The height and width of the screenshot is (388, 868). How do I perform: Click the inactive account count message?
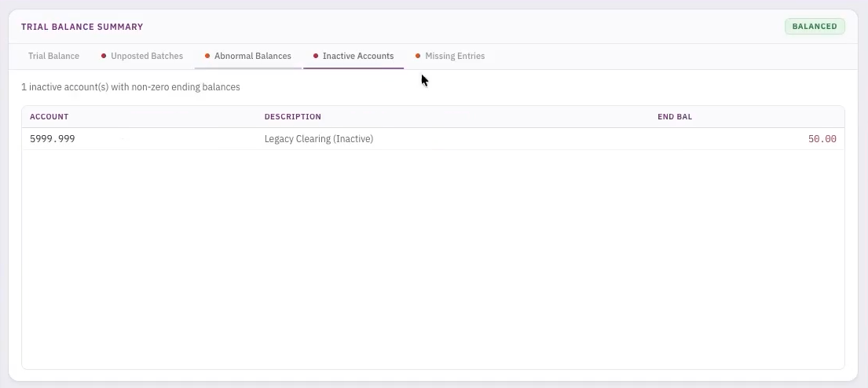click(130, 87)
